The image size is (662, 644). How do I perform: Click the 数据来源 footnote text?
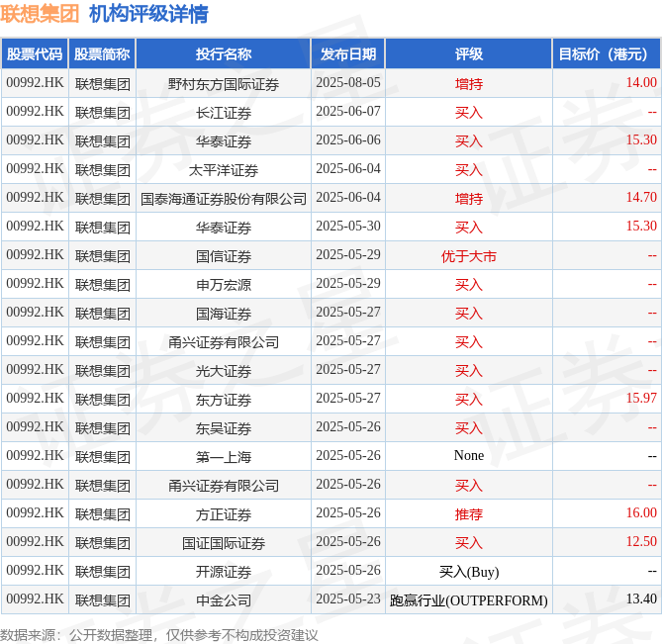pyautogui.click(x=158, y=635)
